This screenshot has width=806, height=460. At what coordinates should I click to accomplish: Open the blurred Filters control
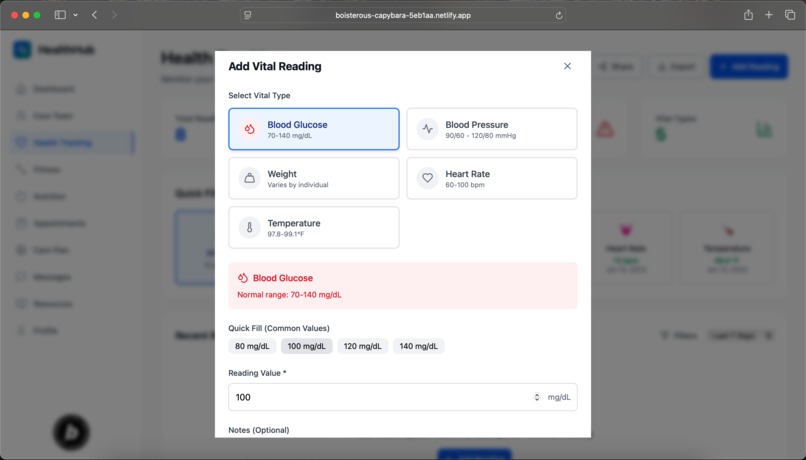679,336
